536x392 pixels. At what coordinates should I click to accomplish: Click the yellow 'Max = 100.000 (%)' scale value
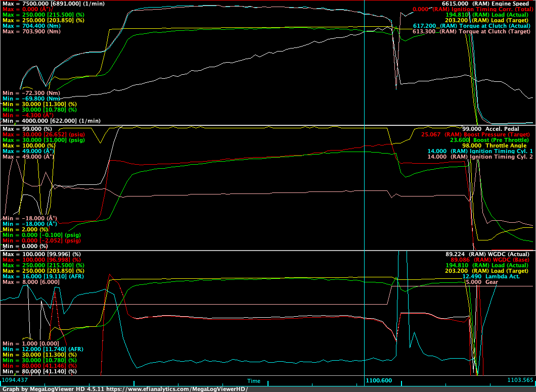pos(29,146)
